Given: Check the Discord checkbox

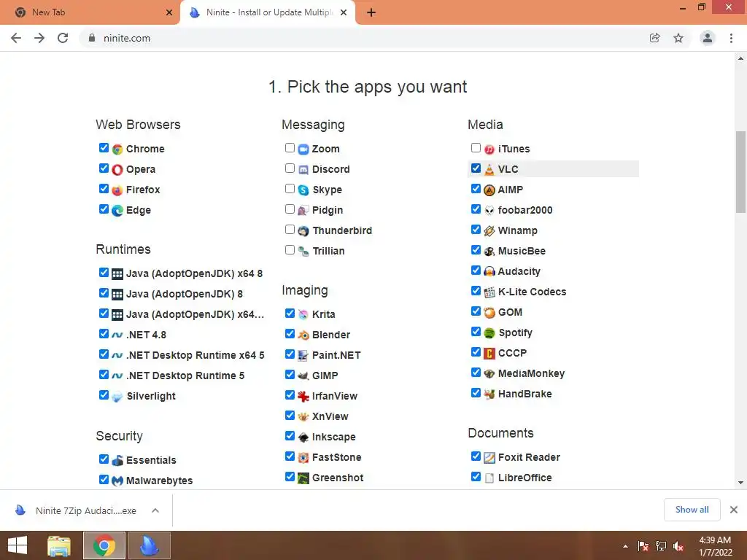Looking at the screenshot, I should coord(290,168).
